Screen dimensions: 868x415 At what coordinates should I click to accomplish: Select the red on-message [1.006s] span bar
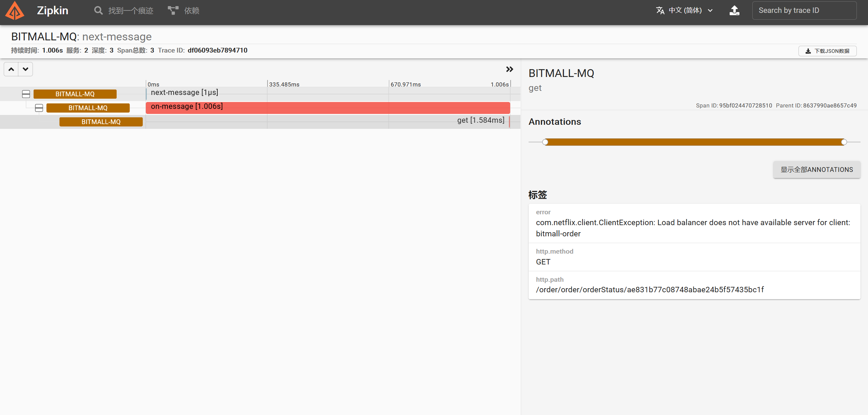coord(328,108)
